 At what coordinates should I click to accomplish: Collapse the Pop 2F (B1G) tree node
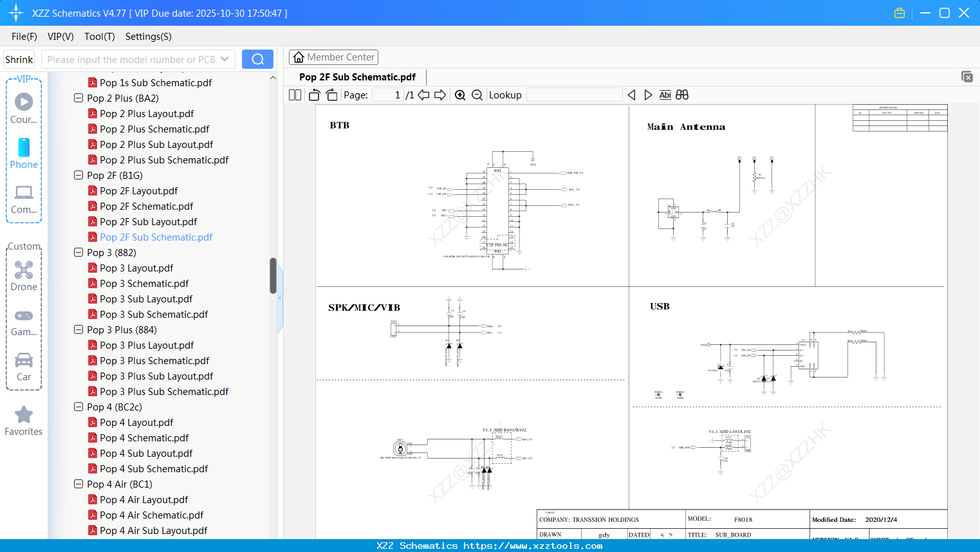pos(78,175)
